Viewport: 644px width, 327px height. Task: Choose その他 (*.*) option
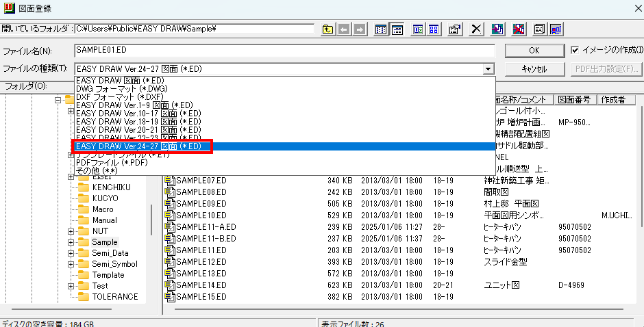point(284,170)
